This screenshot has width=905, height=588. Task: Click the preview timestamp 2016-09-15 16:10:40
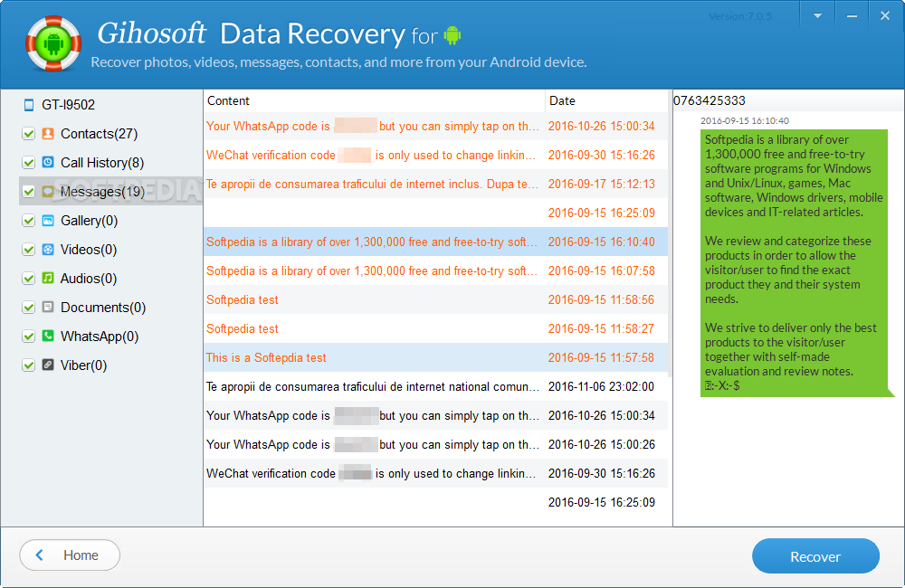(x=745, y=120)
